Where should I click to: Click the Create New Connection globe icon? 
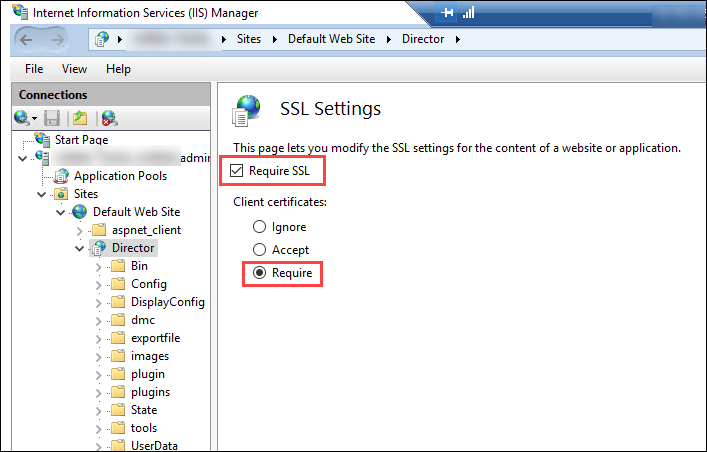click(x=22, y=118)
